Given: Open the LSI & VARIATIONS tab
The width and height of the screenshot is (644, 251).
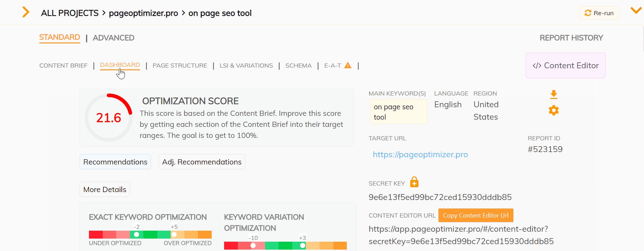Looking at the screenshot, I should [x=246, y=66].
